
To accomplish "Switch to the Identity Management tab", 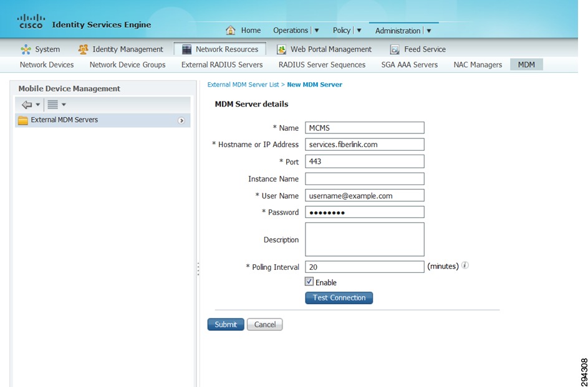I will 121,49.
